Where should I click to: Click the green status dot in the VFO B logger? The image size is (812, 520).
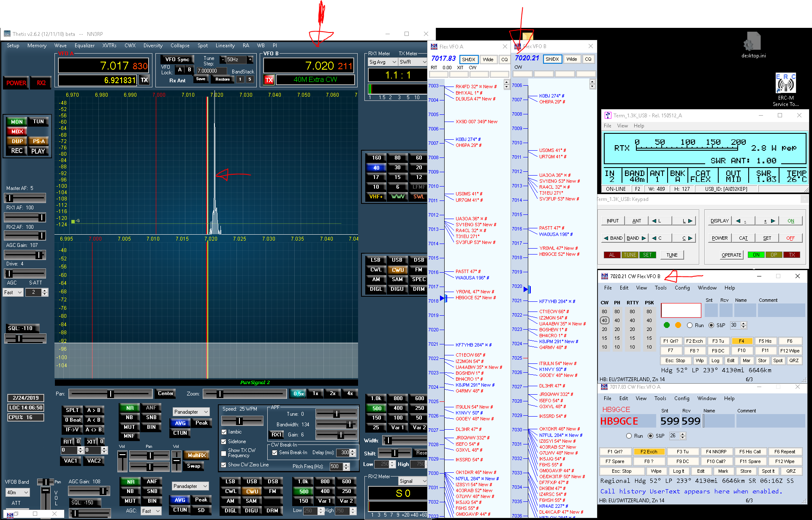(x=667, y=325)
